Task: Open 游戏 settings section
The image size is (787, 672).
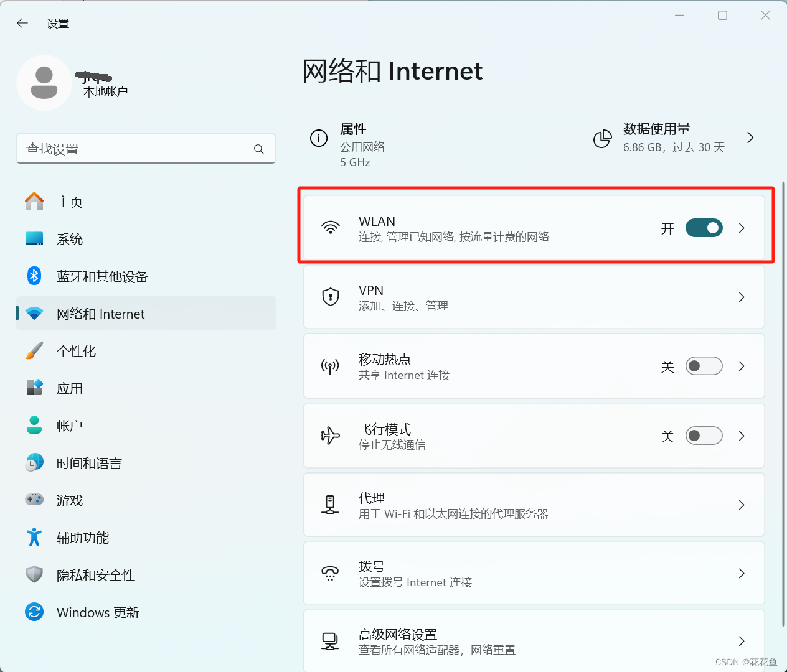Action: 146,500
